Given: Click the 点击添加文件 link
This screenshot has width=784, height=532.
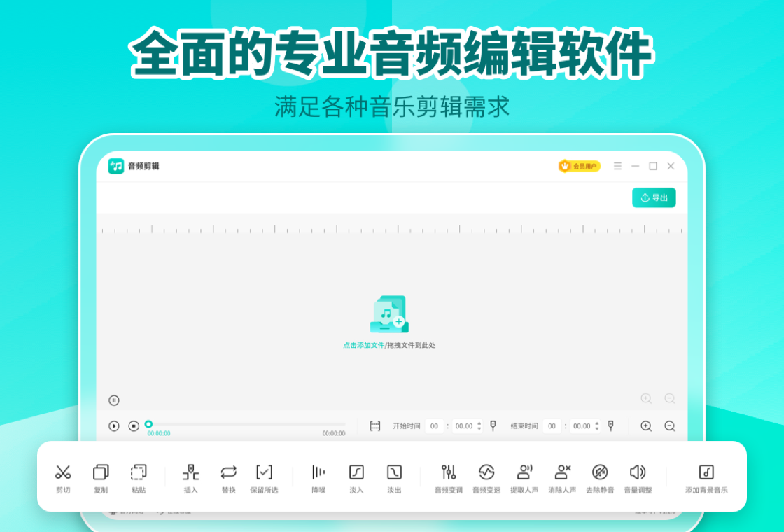Looking at the screenshot, I should [x=363, y=345].
